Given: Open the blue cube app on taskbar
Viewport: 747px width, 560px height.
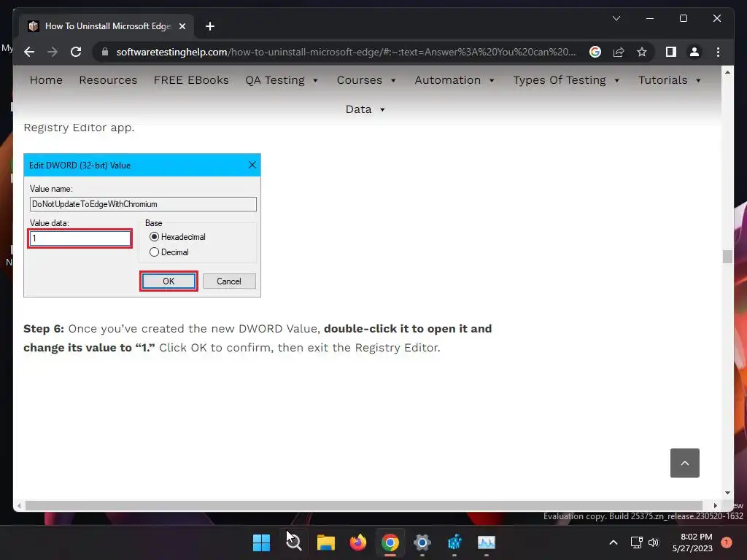Looking at the screenshot, I should (x=454, y=542).
